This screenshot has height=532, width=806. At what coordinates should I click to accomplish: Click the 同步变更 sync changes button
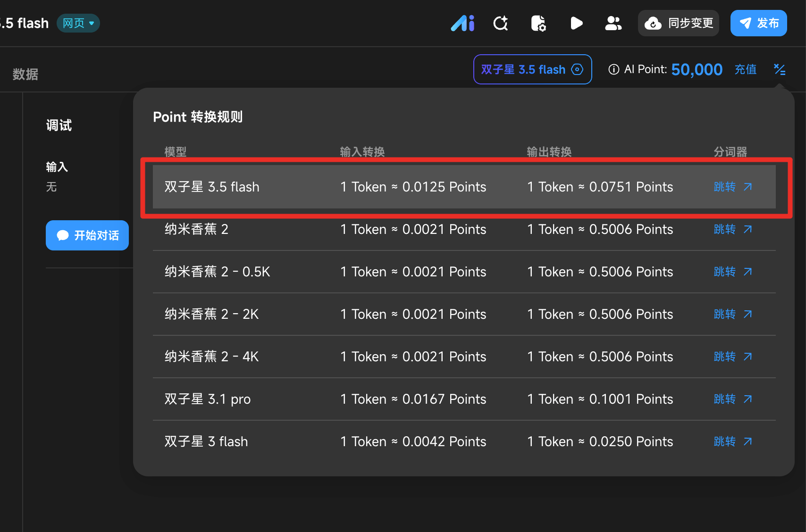click(x=679, y=23)
